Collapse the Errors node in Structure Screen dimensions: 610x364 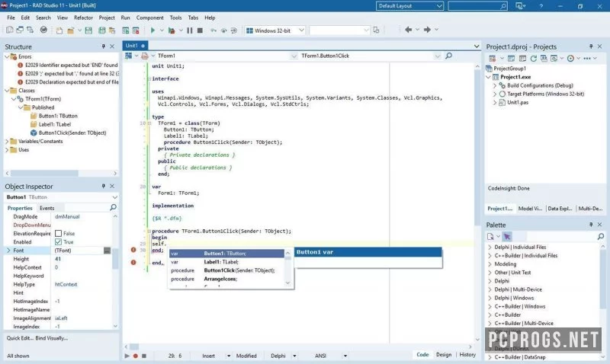[x=7, y=56]
